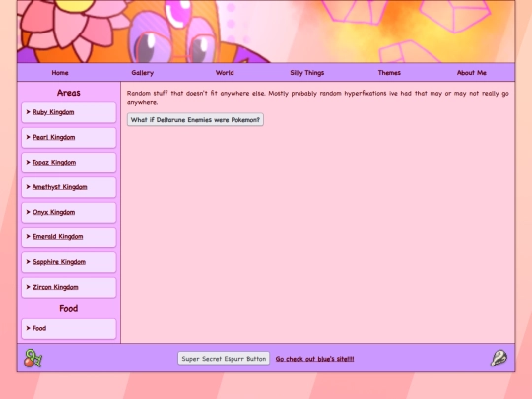Follow the Pearl Kingdom link
The height and width of the screenshot is (399, 532).
pyautogui.click(x=54, y=137)
